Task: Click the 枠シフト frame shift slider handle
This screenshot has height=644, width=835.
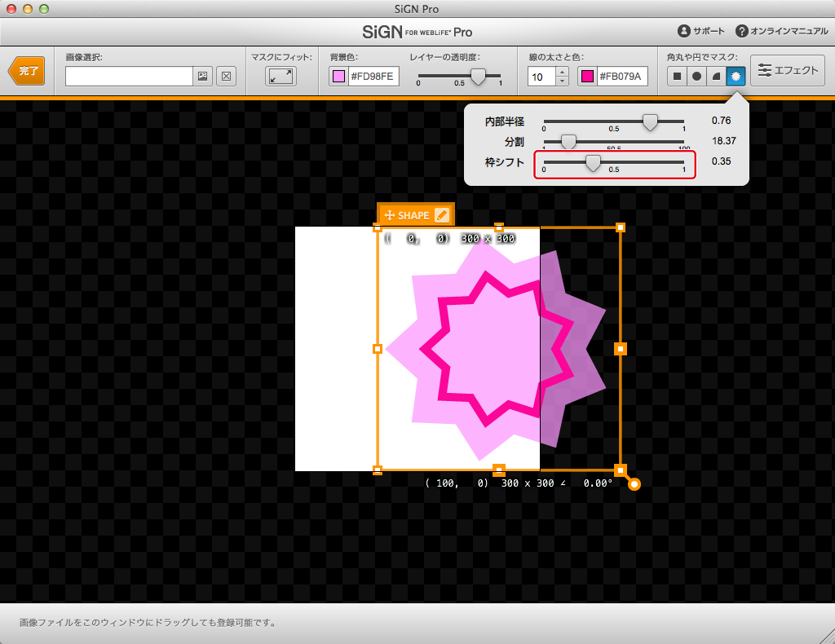Action: pyautogui.click(x=593, y=162)
